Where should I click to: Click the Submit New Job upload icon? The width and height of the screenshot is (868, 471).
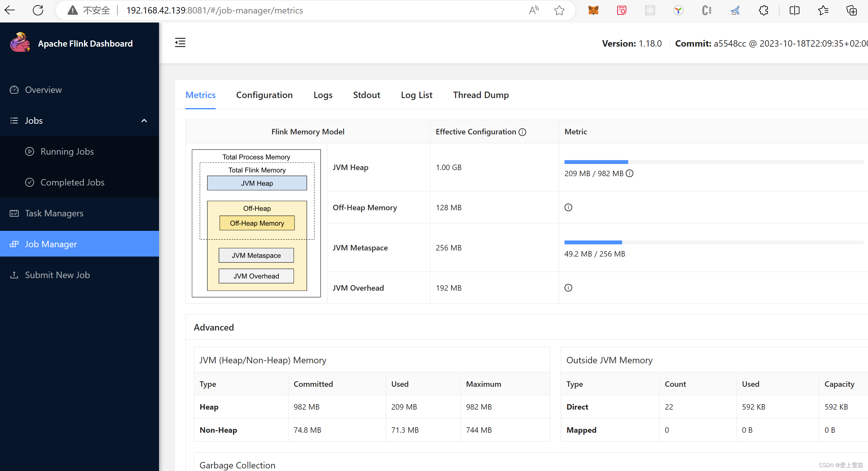point(14,275)
